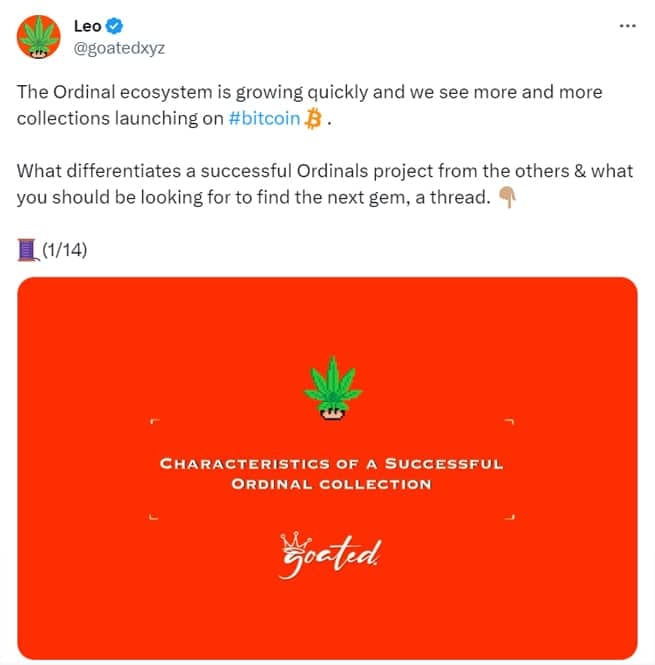Click the thread spool emoji

click(x=27, y=249)
